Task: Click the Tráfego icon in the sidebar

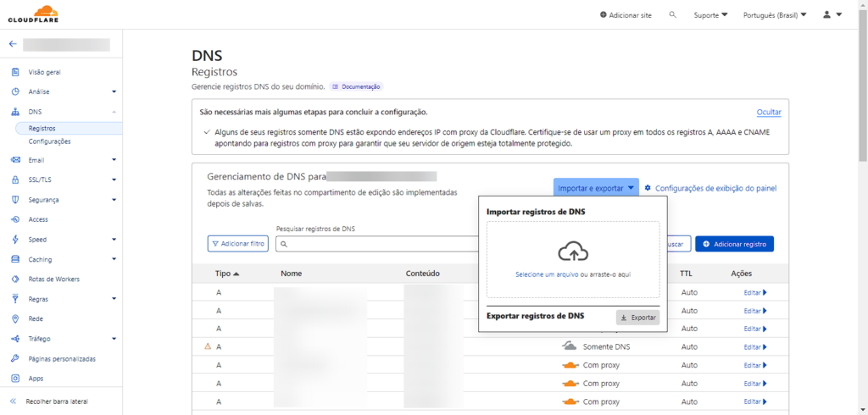Action: click(x=15, y=339)
